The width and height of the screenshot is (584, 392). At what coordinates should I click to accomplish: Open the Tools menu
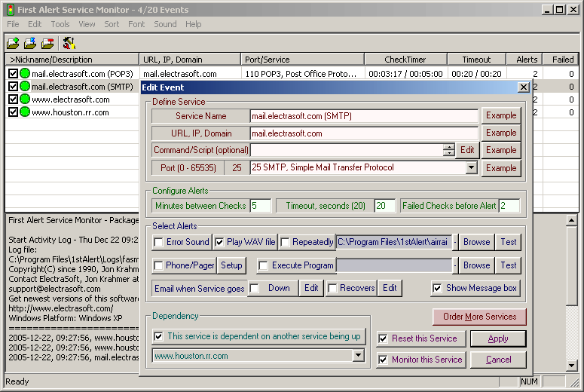[60, 24]
